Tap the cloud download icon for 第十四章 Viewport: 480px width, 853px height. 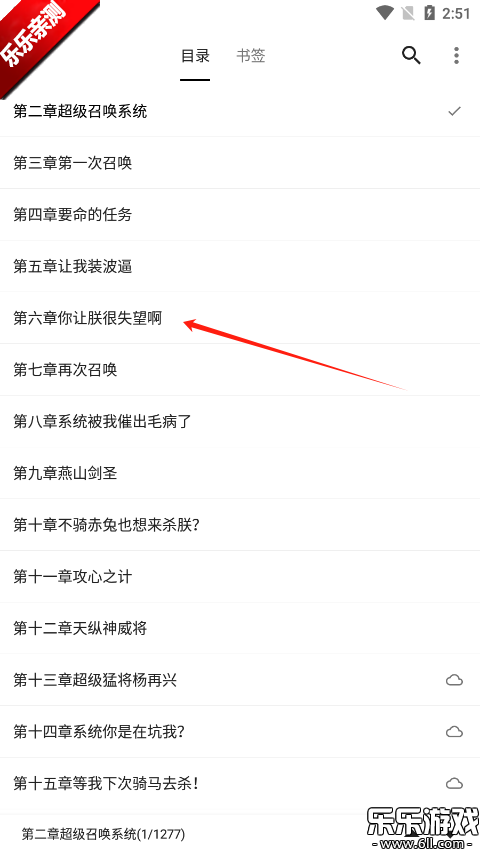pos(454,732)
